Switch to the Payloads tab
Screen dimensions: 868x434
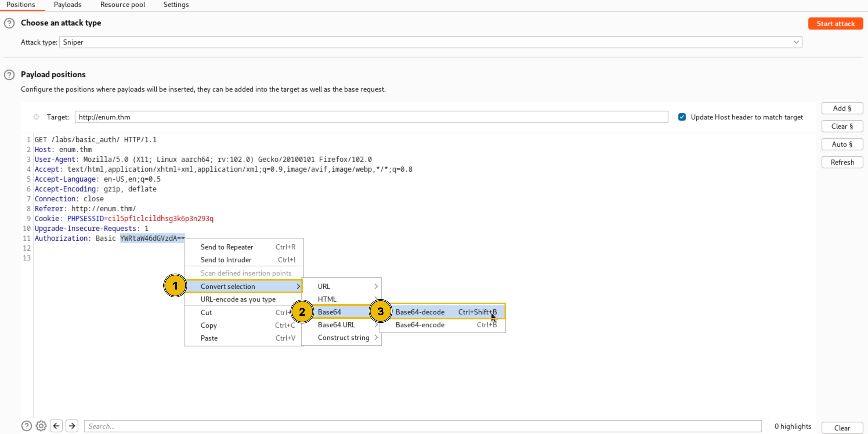(68, 5)
